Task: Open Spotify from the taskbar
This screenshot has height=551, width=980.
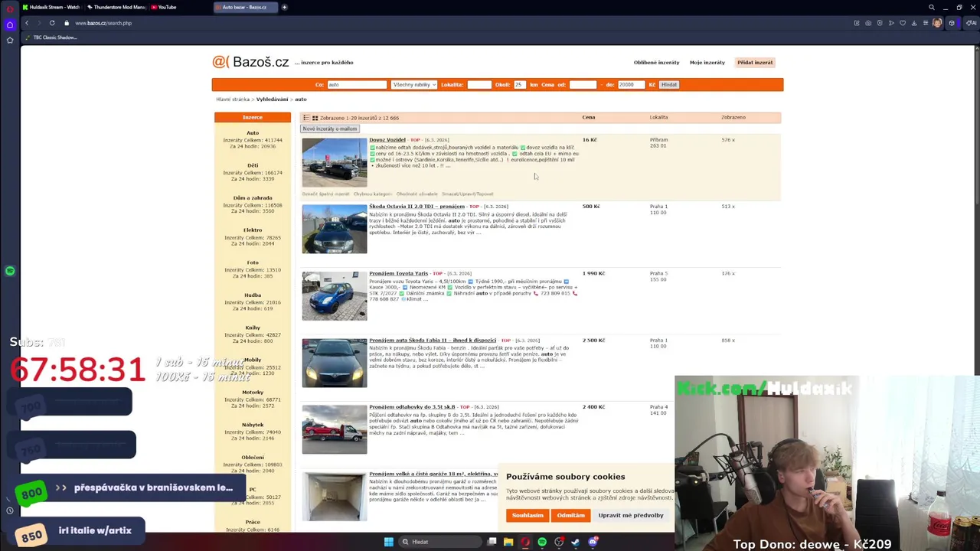Action: (x=542, y=542)
